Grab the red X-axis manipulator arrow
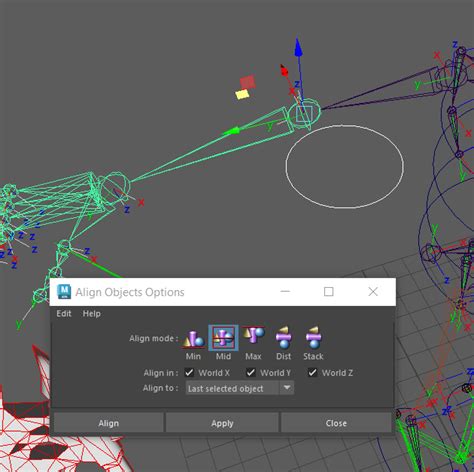The width and height of the screenshot is (474, 472). point(284,71)
